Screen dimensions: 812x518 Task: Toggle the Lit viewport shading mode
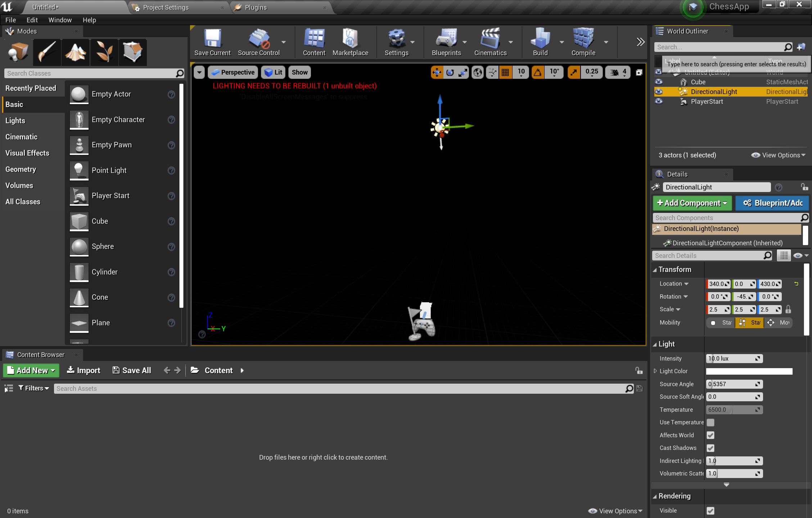click(274, 72)
